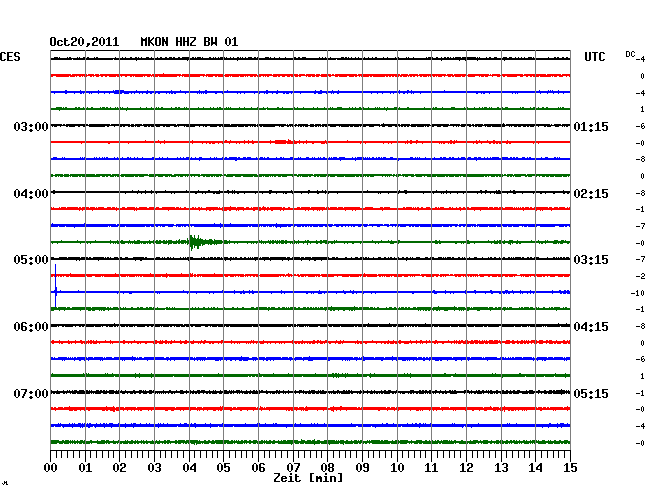Select the DC column header

(630, 54)
